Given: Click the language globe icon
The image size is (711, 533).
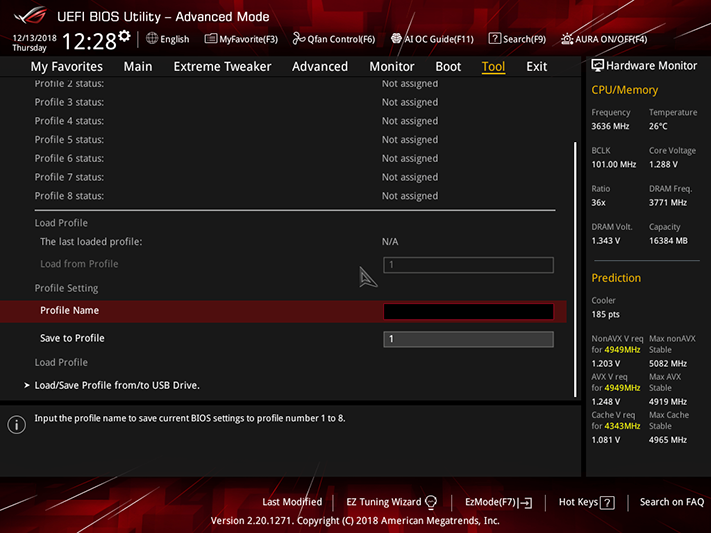Looking at the screenshot, I should pyautogui.click(x=152, y=39).
